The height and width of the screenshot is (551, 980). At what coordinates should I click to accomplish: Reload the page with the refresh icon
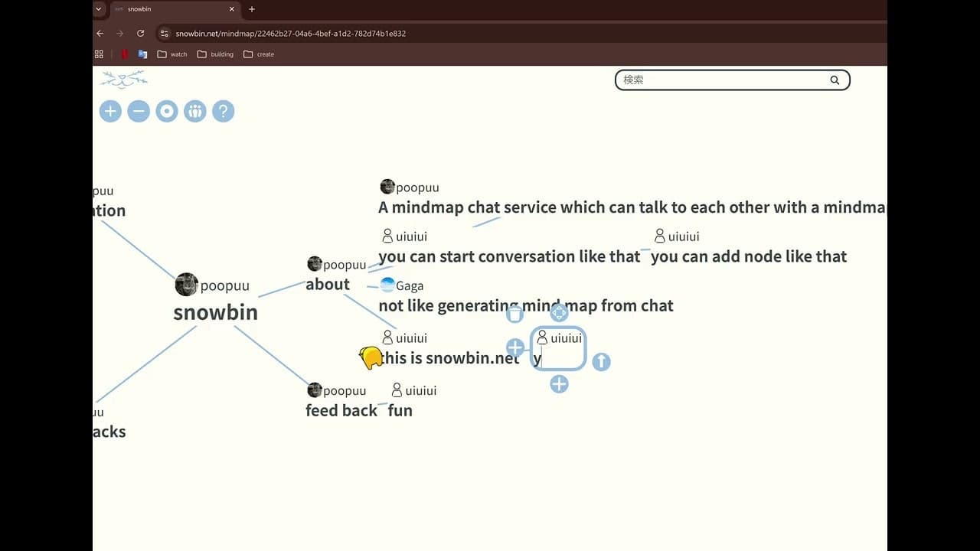point(140,34)
